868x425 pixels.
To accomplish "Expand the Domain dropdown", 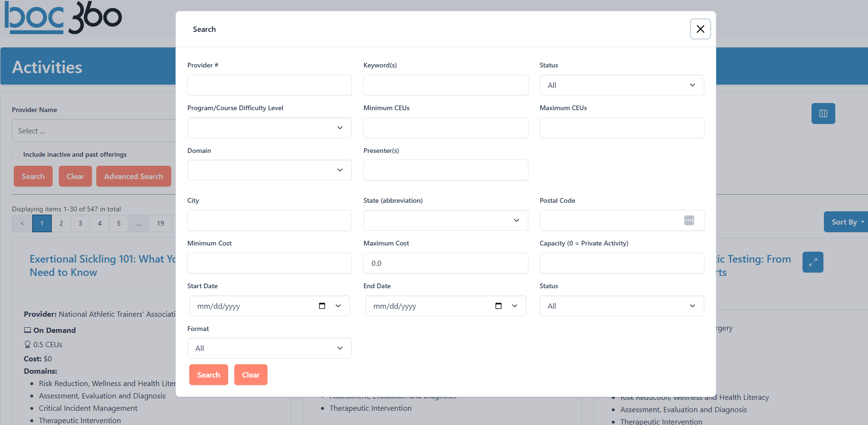I will pos(269,170).
